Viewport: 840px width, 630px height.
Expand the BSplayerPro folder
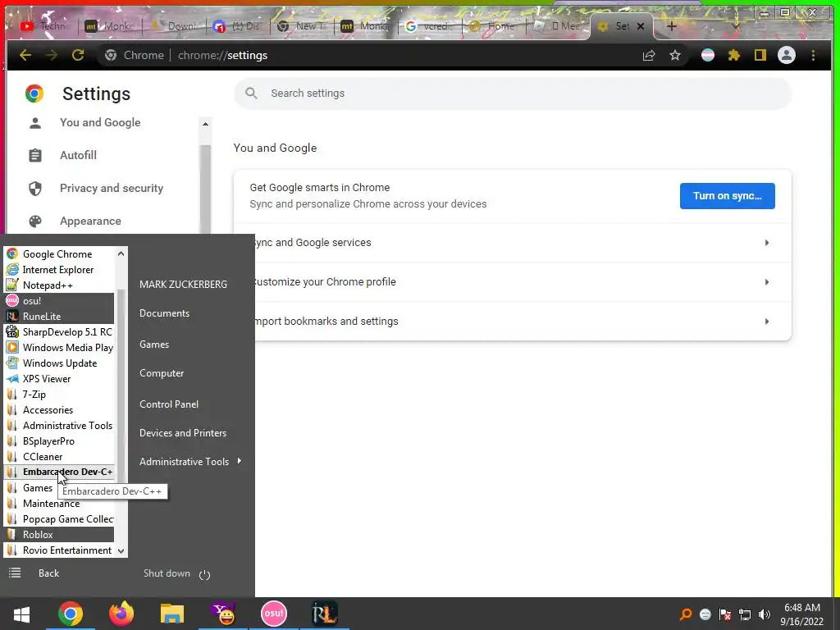coord(59,441)
